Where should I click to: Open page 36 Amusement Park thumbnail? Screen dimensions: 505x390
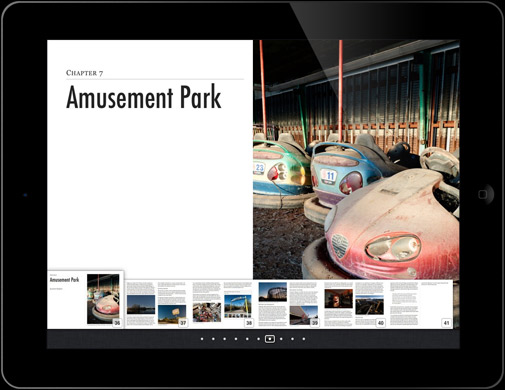coord(85,299)
